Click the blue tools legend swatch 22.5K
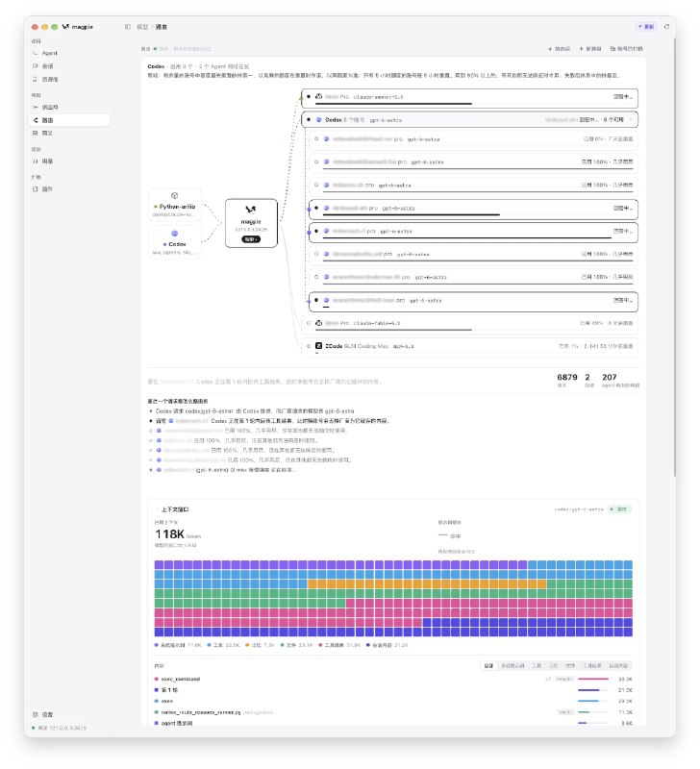Image resolution: width=700 pixels, height=769 pixels. [209, 645]
